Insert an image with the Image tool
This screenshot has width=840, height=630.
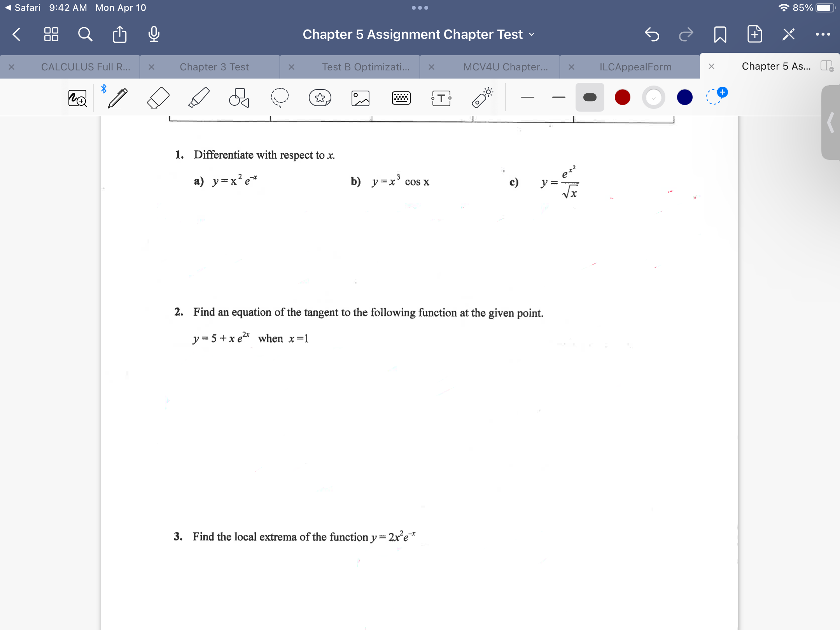click(360, 98)
